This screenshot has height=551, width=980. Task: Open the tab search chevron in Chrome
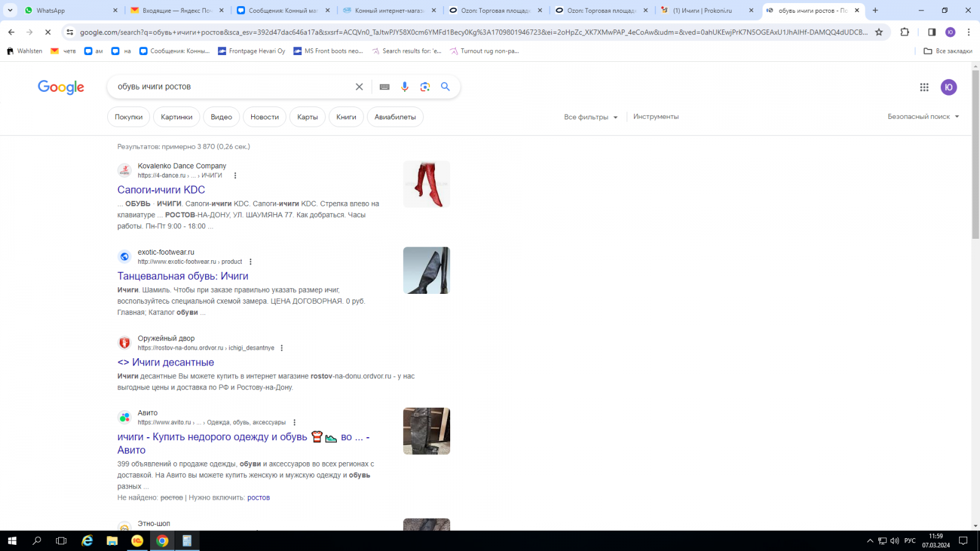10,10
